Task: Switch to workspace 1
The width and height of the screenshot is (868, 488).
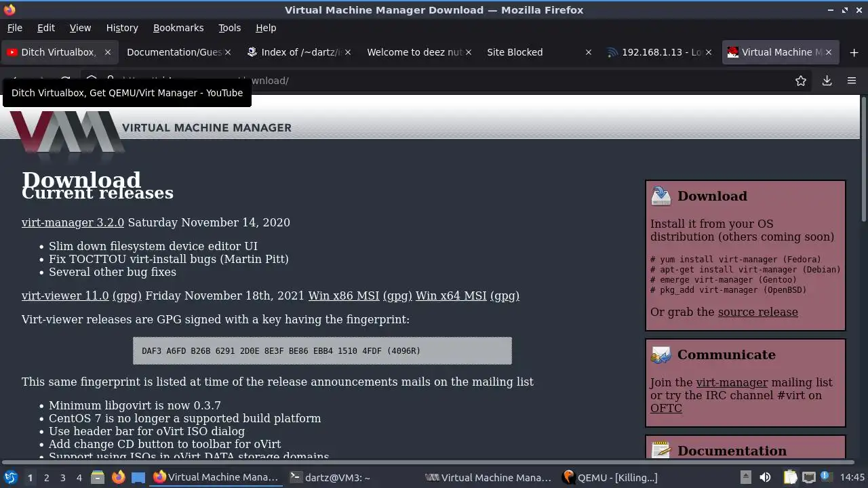Action: 30,477
